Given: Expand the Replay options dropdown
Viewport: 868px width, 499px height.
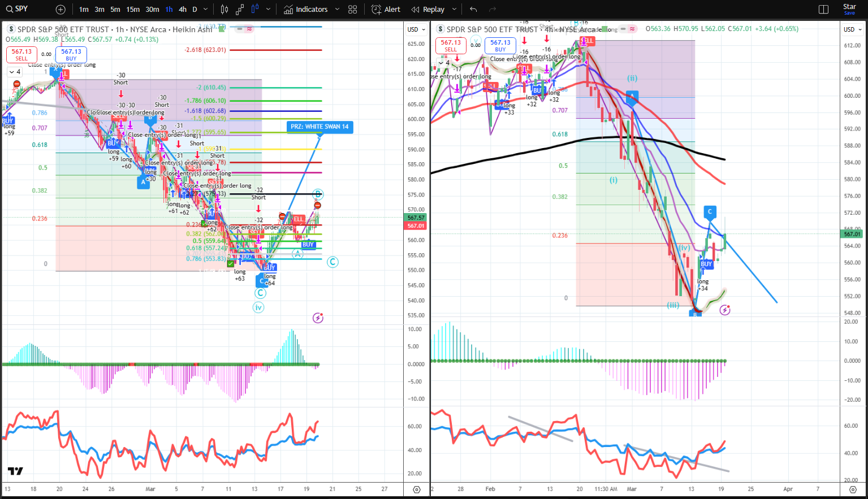Looking at the screenshot, I should pos(454,10).
